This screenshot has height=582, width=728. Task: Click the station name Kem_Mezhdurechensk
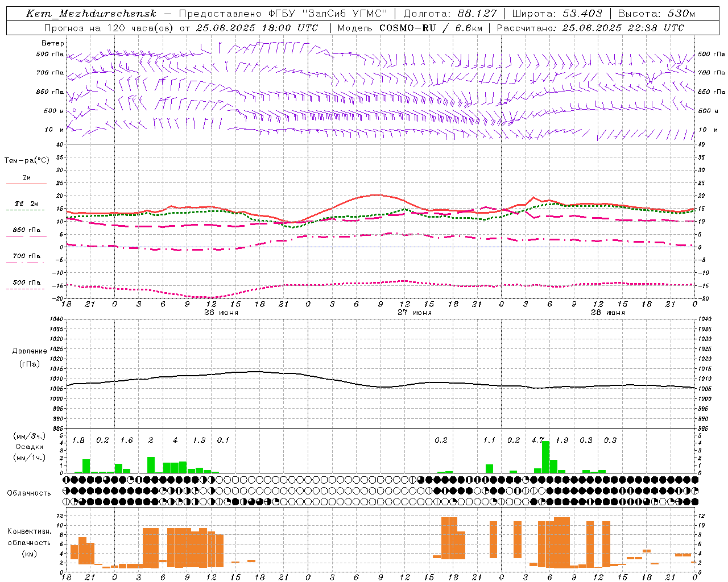pyautogui.click(x=91, y=14)
